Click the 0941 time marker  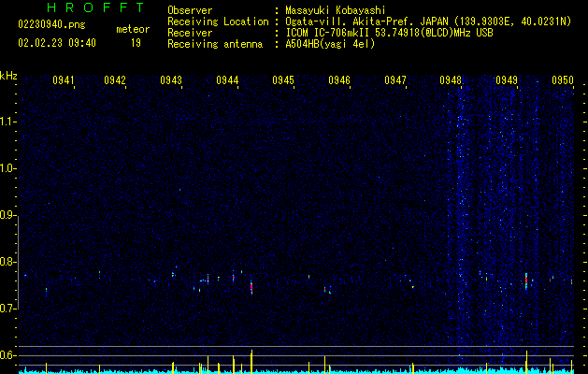[63, 79]
